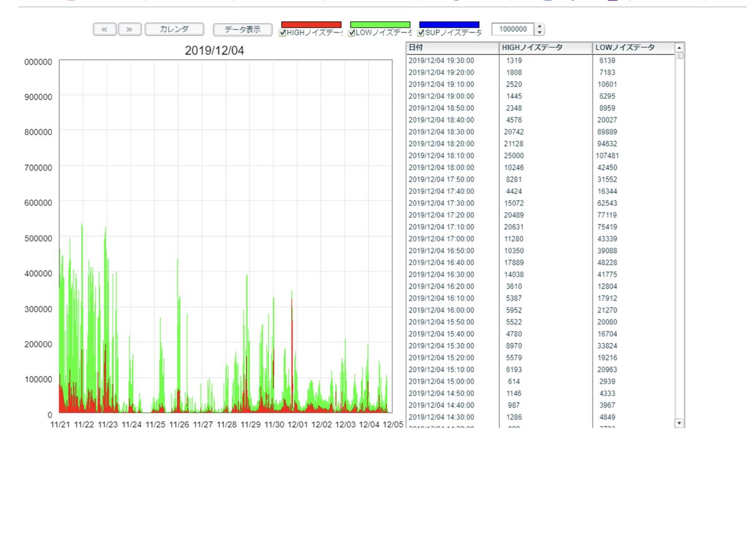Image resolution: width=747 pixels, height=560 pixels.
Task: Select row 2019/12/04 17:20:00
Action: 540,215
